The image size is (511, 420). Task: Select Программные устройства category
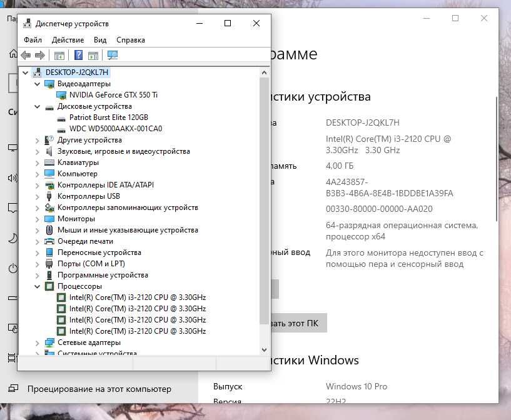tap(103, 275)
